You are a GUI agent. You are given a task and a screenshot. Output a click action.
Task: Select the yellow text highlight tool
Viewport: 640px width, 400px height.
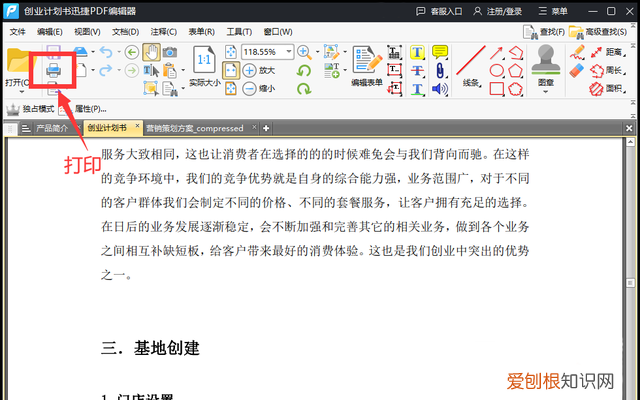click(x=417, y=52)
